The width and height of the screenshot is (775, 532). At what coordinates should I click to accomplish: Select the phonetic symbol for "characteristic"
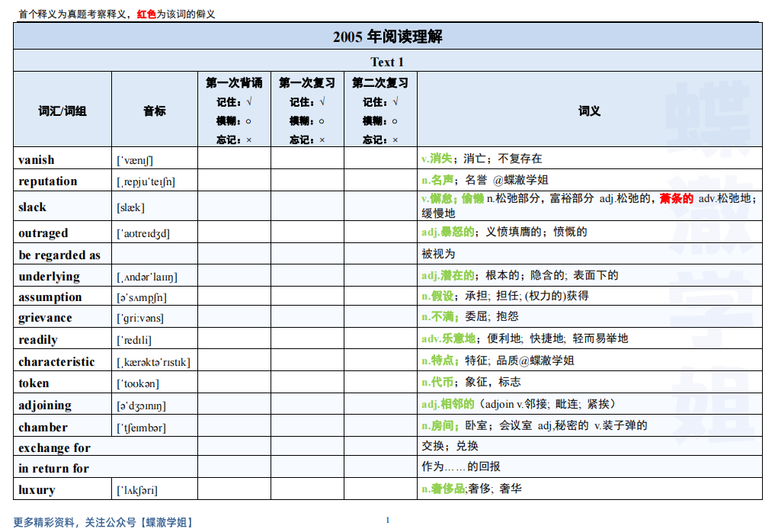tap(155, 361)
